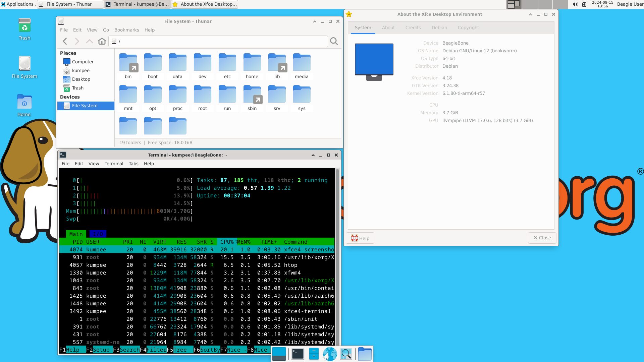644x362 pixels.
Task: Switch htop to the I/O tab
Action: coord(98,234)
